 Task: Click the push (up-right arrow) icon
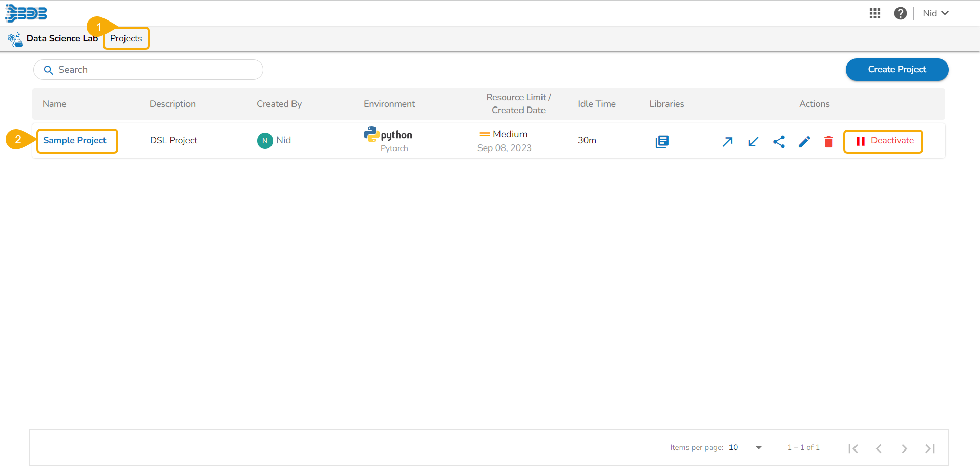tap(727, 142)
